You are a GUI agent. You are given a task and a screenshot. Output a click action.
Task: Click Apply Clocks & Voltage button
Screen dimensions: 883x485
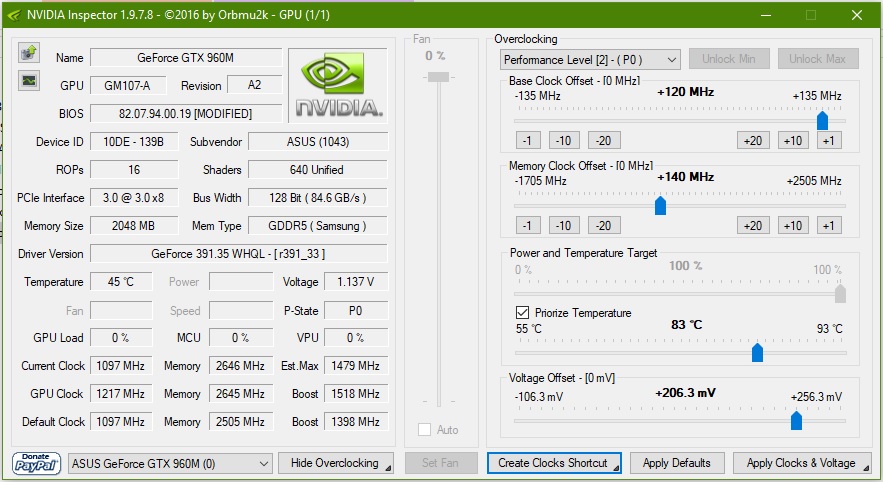tap(801, 463)
